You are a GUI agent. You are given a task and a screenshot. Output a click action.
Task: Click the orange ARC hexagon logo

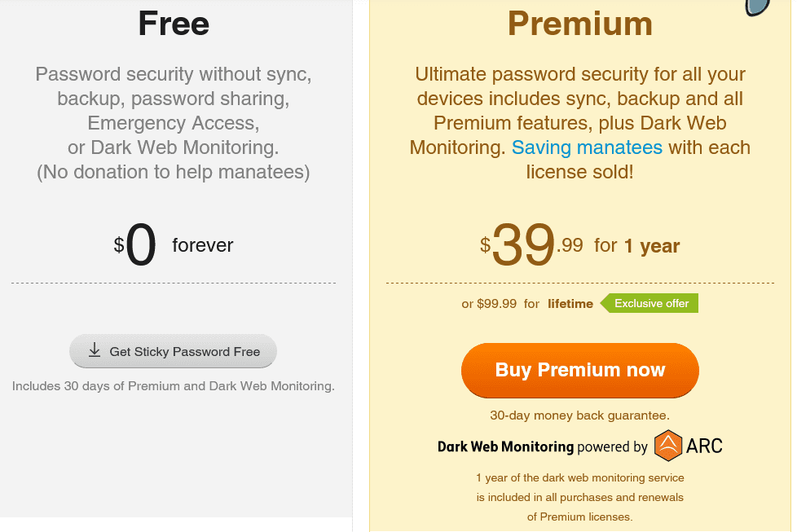coord(668,446)
